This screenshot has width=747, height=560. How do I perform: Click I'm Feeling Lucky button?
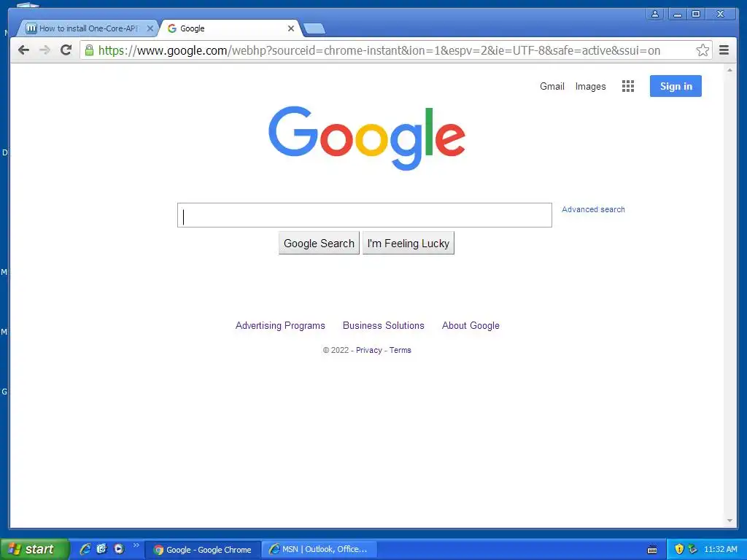click(409, 244)
